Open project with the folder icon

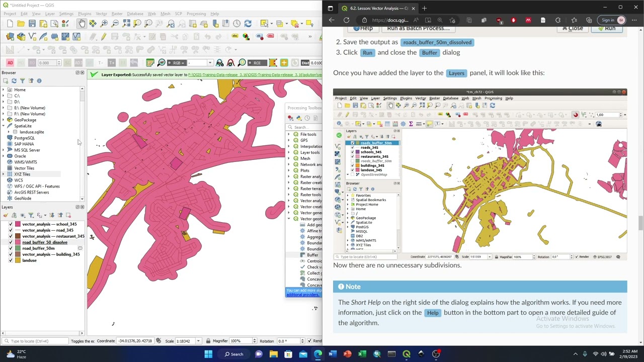click(x=21, y=24)
